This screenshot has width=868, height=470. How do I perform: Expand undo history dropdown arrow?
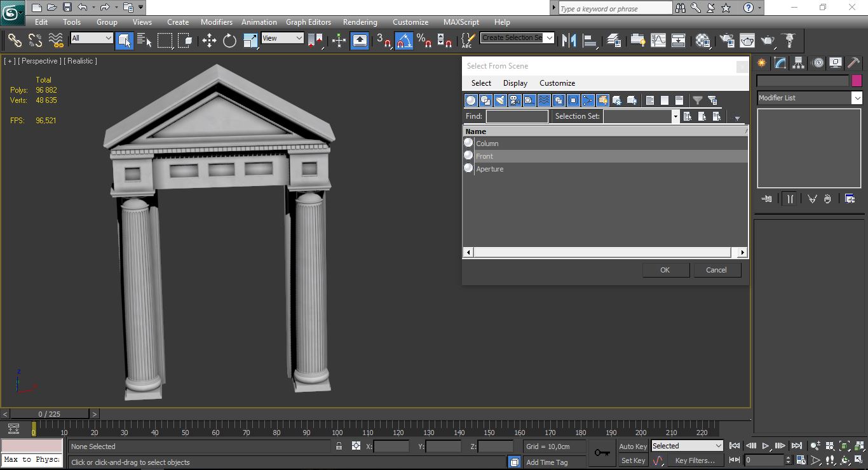tap(93, 8)
